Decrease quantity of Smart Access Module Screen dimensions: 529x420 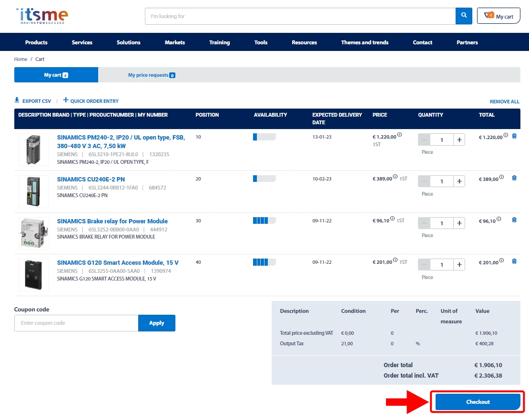(424, 265)
